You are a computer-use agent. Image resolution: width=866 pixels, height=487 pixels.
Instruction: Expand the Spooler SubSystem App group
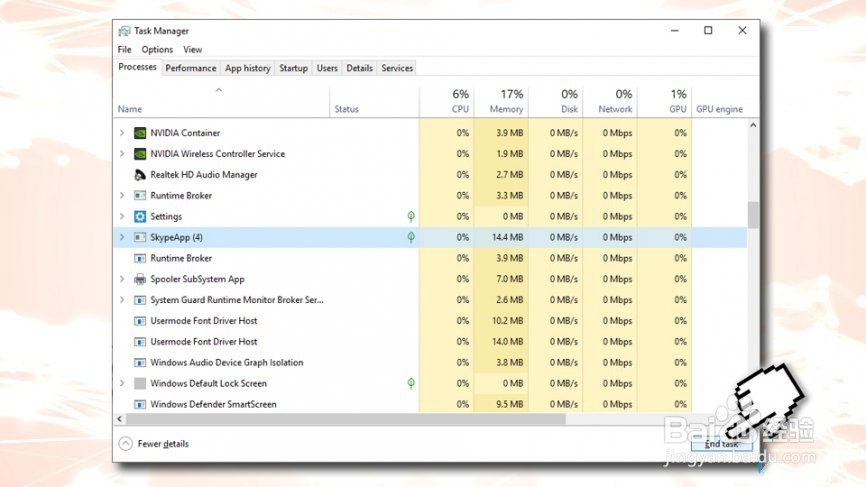pos(122,279)
